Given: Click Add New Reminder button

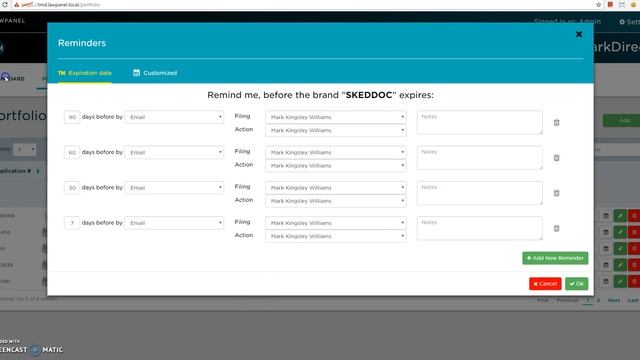Looking at the screenshot, I should pyautogui.click(x=555, y=258).
